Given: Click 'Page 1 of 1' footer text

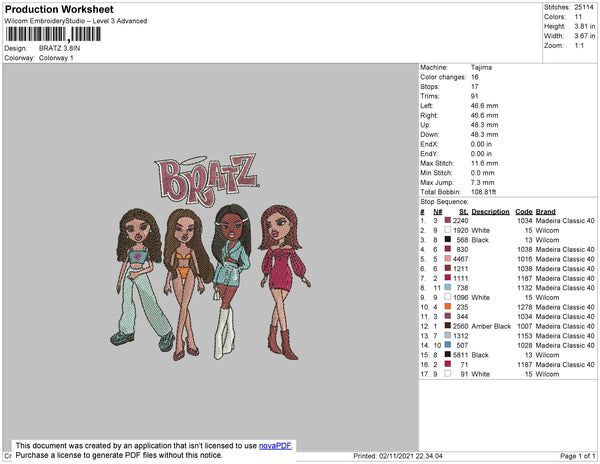Looking at the screenshot, I should coord(577,456).
